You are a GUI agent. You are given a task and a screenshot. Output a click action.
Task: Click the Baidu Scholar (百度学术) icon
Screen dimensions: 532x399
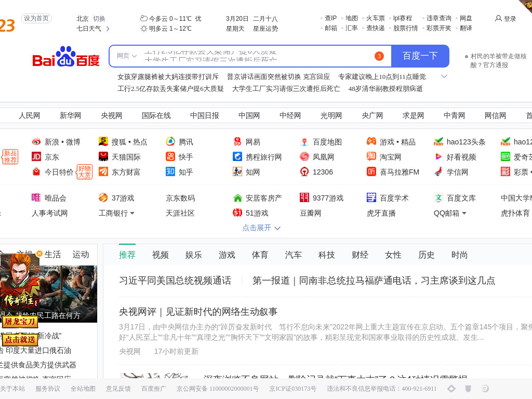[x=371, y=197]
